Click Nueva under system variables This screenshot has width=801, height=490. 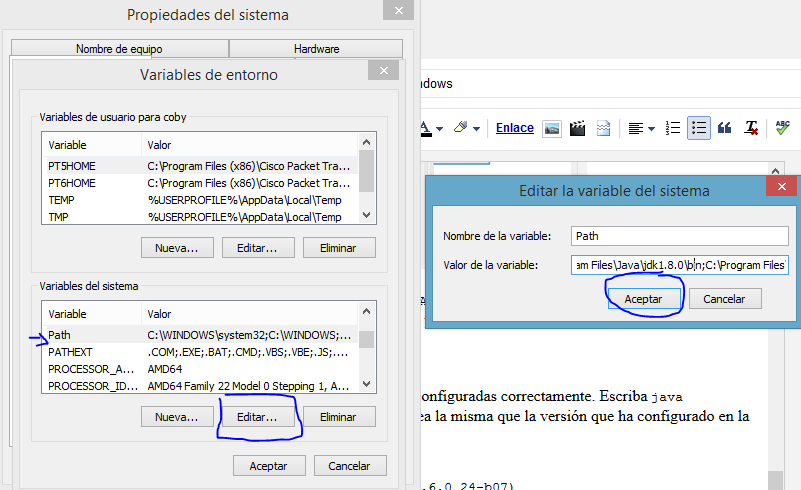pos(177,417)
